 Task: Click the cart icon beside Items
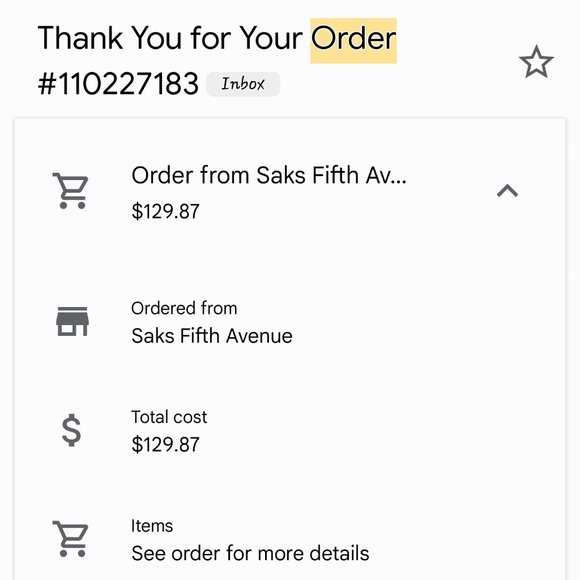tap(71, 539)
